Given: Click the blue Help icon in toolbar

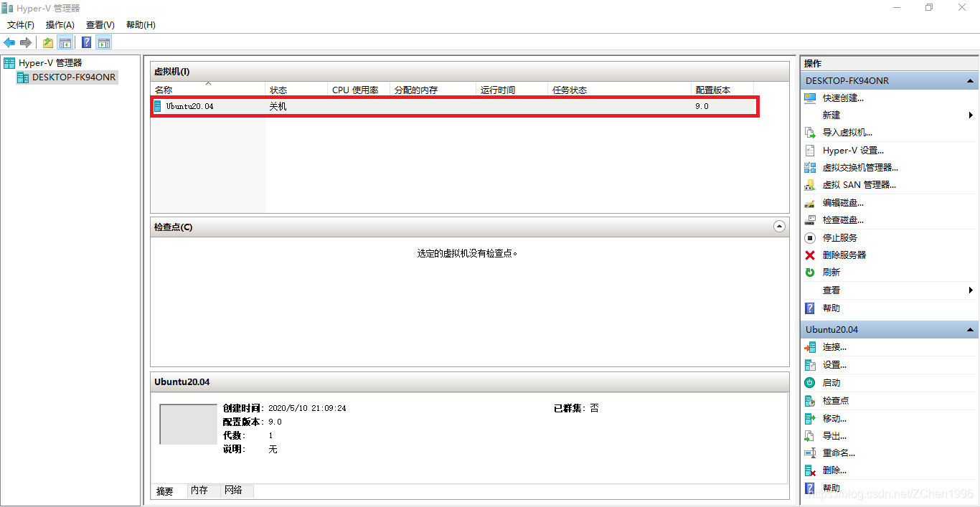Looking at the screenshot, I should point(86,42).
